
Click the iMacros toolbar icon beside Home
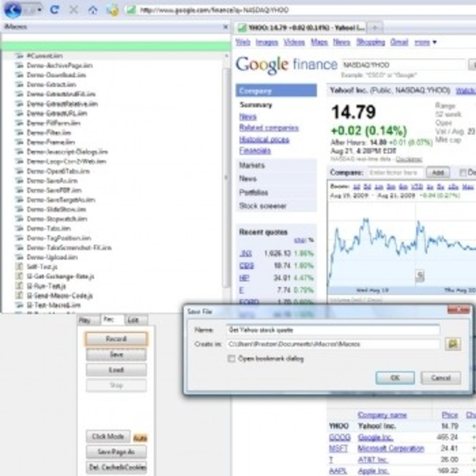pyautogui.click(x=112, y=10)
